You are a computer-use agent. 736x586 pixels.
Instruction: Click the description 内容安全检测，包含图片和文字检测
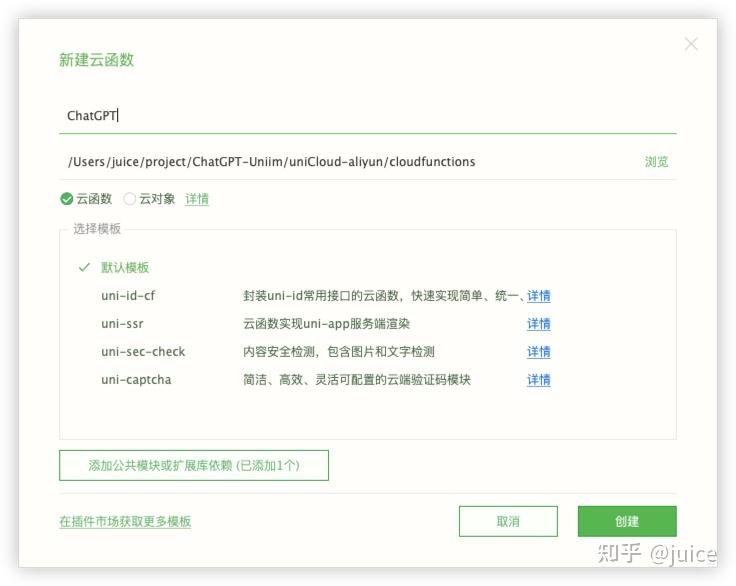coord(338,352)
